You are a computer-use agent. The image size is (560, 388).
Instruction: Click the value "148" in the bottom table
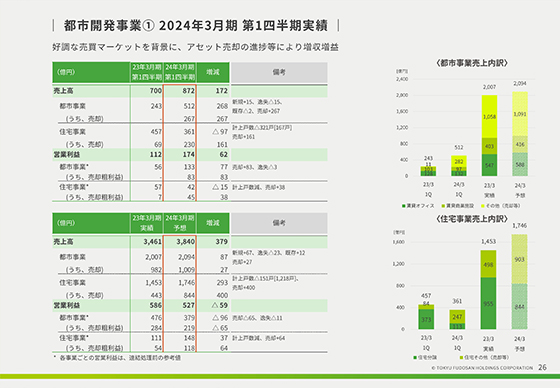pyautogui.click(x=189, y=338)
